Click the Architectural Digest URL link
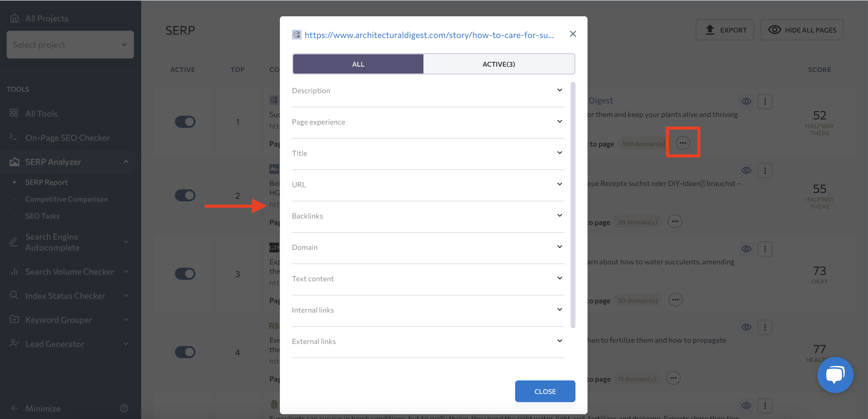The image size is (868, 419). tap(429, 34)
